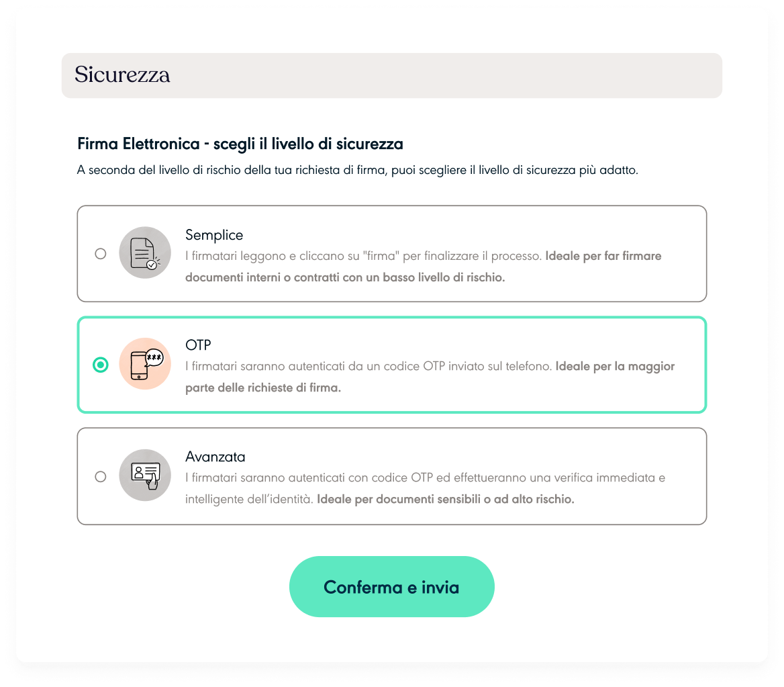
Task: Click bold "parte delle richieste di firma" text
Action: coord(263,387)
